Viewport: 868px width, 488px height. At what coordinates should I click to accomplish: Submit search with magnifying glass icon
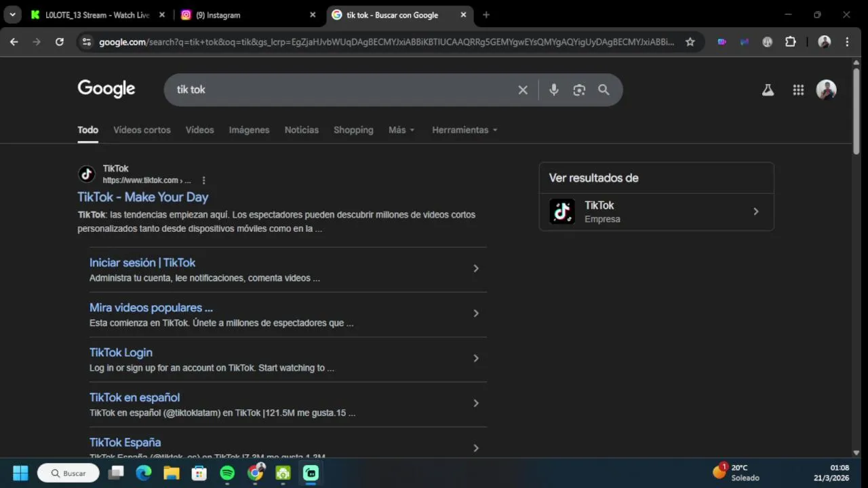604,90
